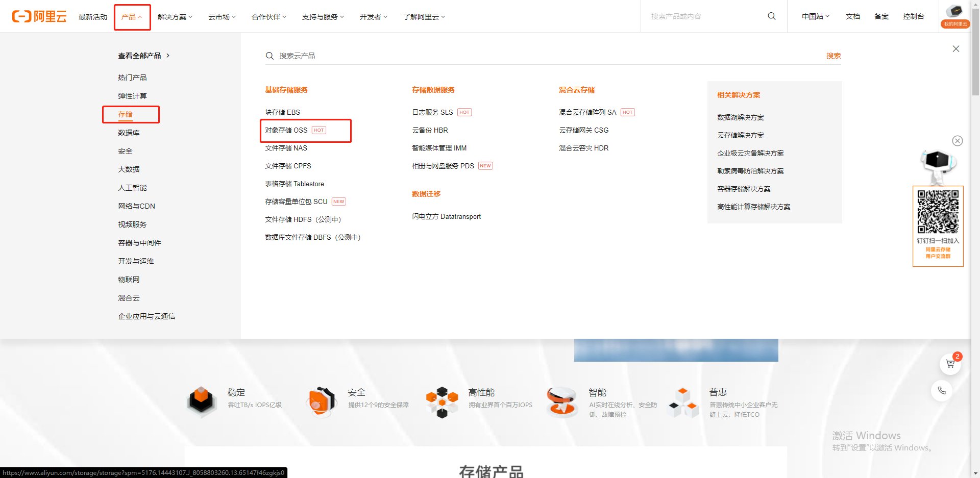Open 表格存储 Tablestore product
This screenshot has height=478, width=980.
pyautogui.click(x=295, y=184)
